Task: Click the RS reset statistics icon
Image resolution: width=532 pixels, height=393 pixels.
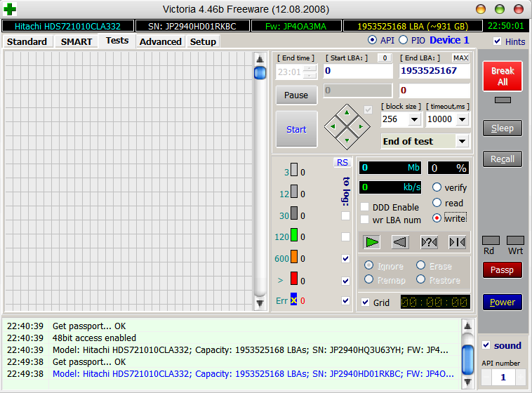Action: point(342,163)
